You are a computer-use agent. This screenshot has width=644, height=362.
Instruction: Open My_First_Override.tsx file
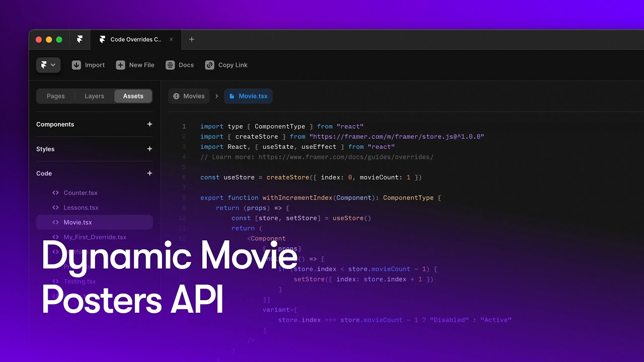(95, 237)
